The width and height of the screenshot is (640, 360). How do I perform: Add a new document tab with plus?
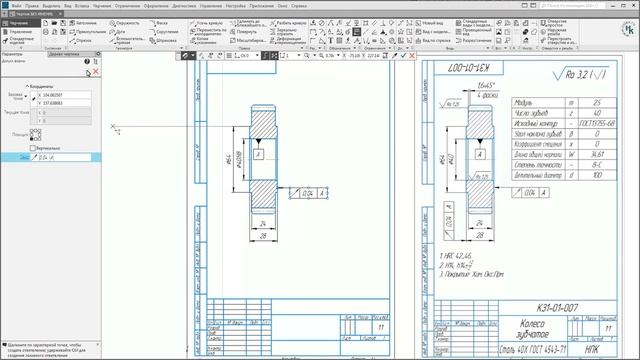point(4,14)
